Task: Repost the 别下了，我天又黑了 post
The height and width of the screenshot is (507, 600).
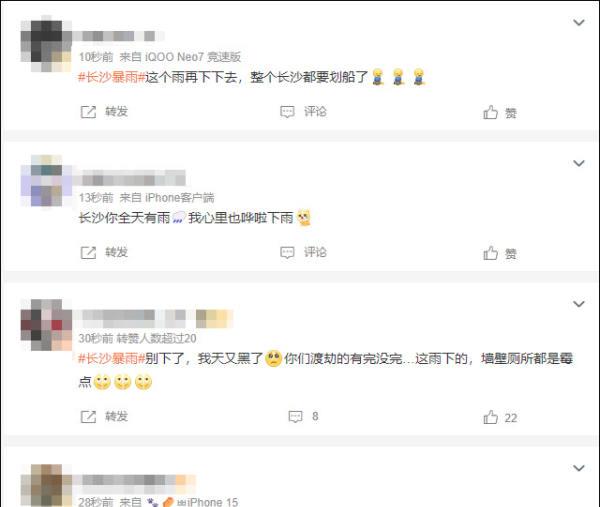Action: pos(88,417)
